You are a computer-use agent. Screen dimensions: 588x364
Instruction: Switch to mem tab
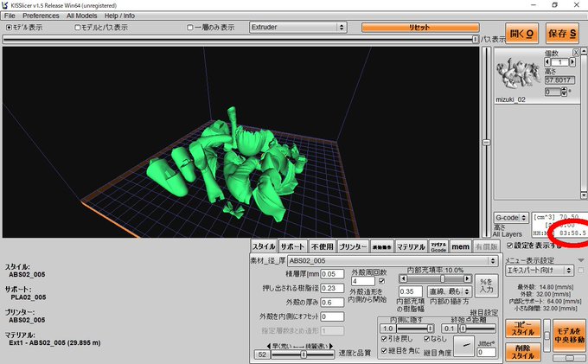click(461, 246)
